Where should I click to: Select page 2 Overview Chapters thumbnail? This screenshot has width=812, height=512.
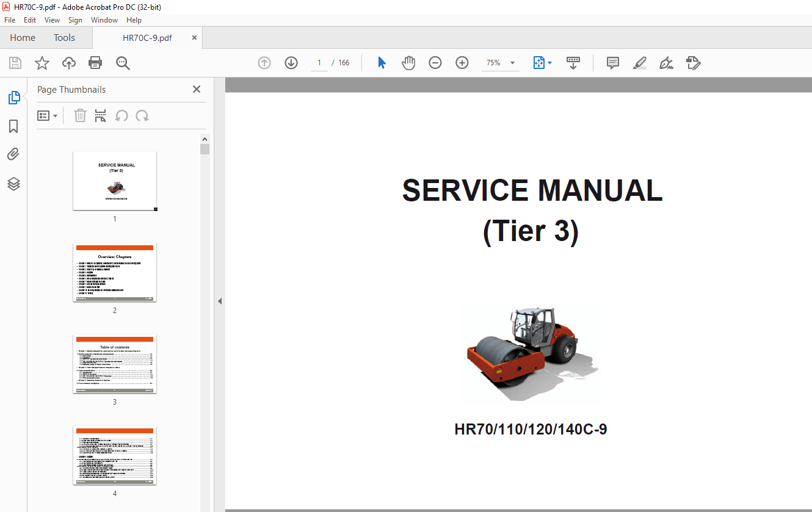coord(115,272)
